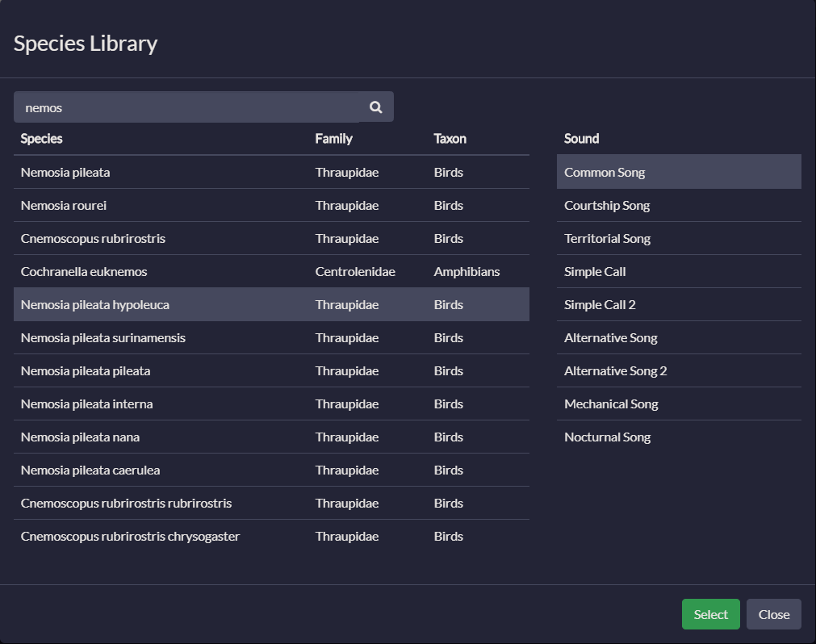
Task: Select Cnemoscopus rubrirostris rubrirostris row
Action: click(x=271, y=503)
